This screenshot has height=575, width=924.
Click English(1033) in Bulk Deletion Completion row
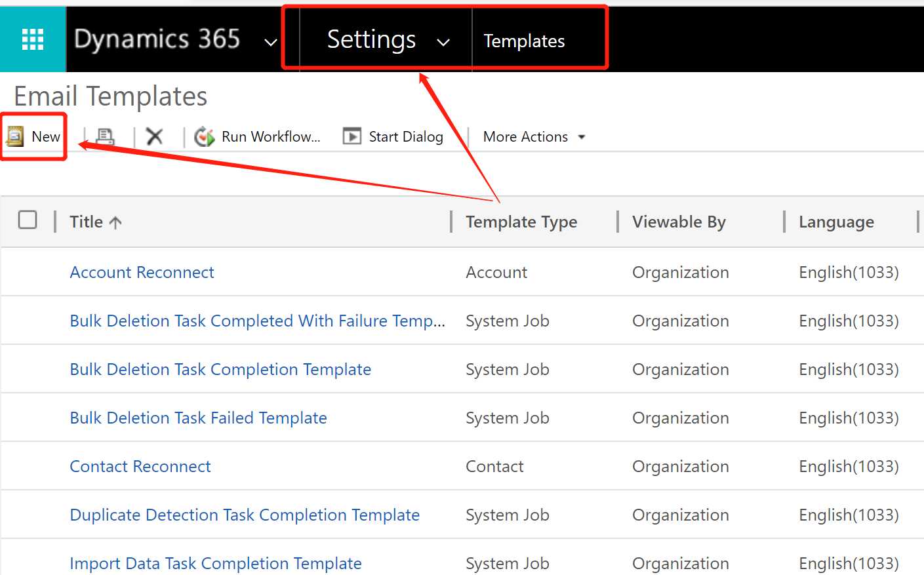[849, 369]
